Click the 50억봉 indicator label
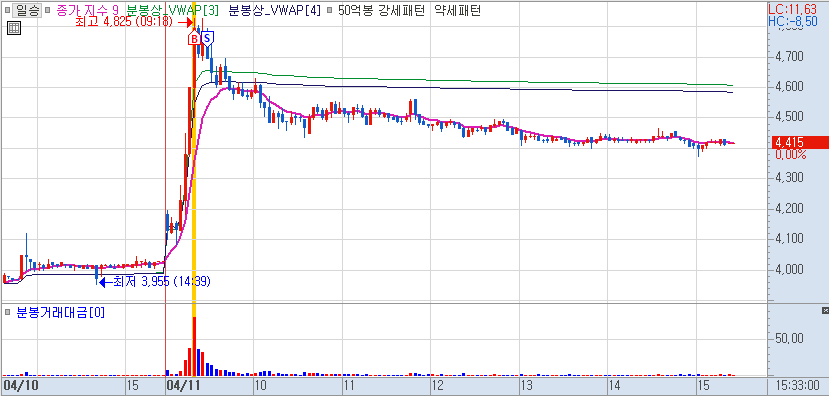 pyautogui.click(x=355, y=10)
